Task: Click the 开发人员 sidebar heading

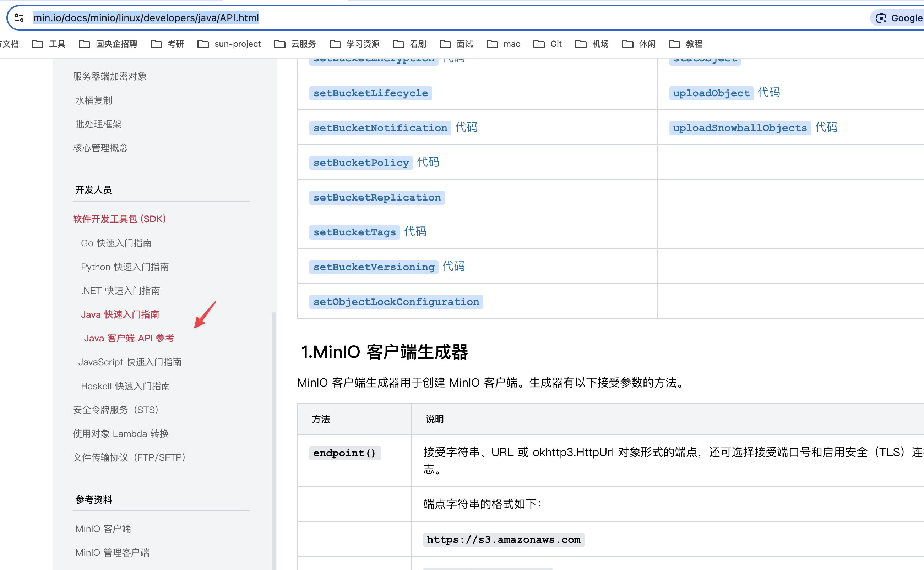Action: (93, 190)
